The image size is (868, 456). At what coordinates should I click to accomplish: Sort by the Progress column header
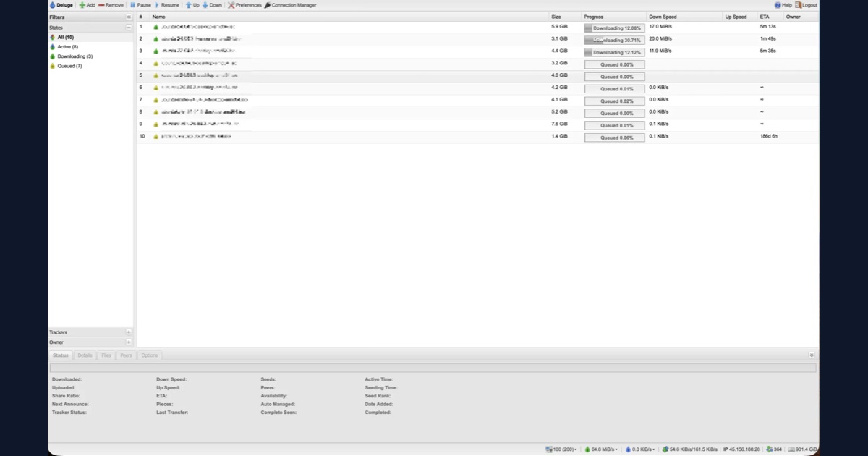(x=614, y=17)
